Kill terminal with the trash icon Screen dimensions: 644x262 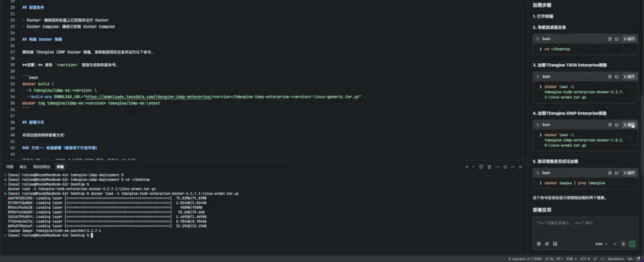[489, 167]
